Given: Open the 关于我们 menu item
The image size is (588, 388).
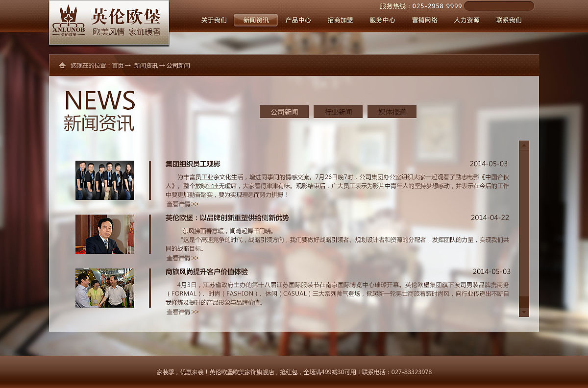Looking at the screenshot, I should coord(214,20).
